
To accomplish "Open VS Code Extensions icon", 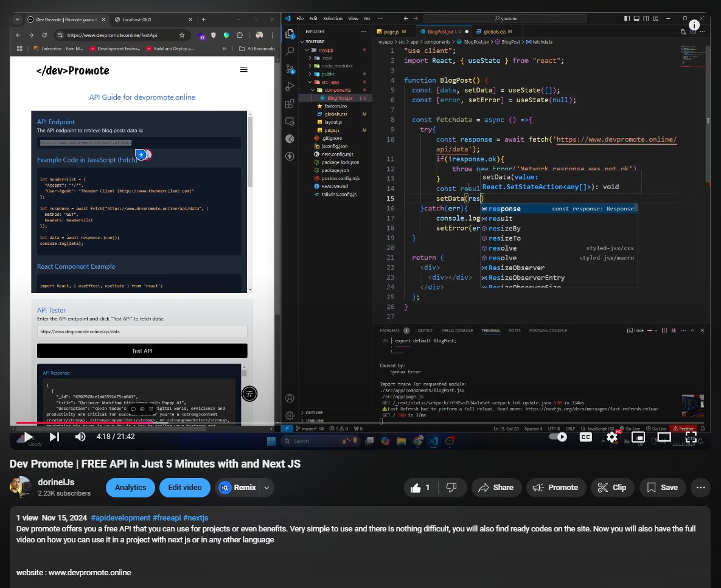I will [x=290, y=104].
